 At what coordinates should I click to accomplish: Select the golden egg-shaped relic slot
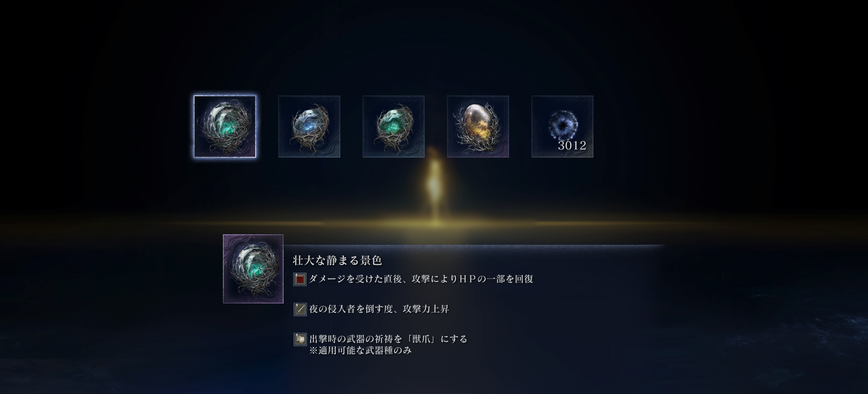(478, 127)
